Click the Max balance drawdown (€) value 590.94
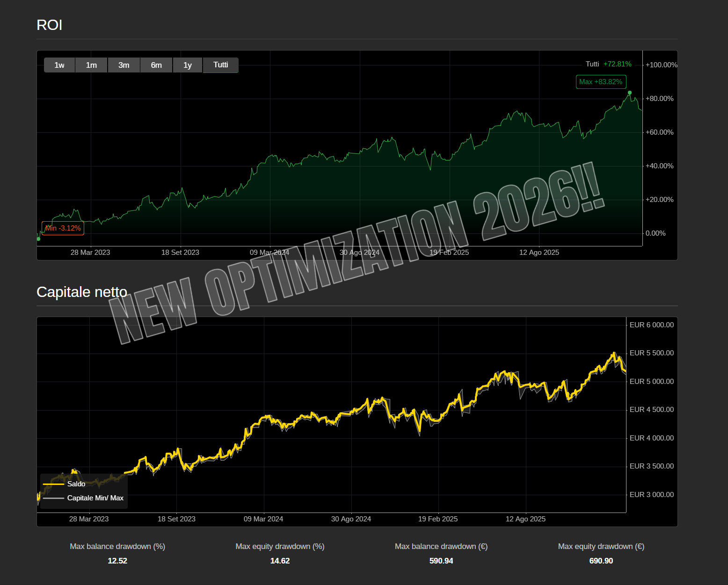The image size is (728, 585). (x=441, y=561)
